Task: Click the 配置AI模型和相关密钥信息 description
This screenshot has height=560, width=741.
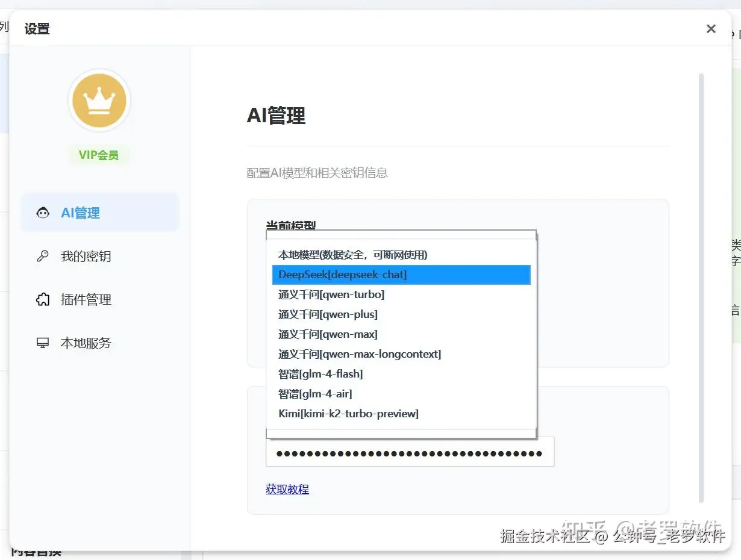Action: [317, 173]
